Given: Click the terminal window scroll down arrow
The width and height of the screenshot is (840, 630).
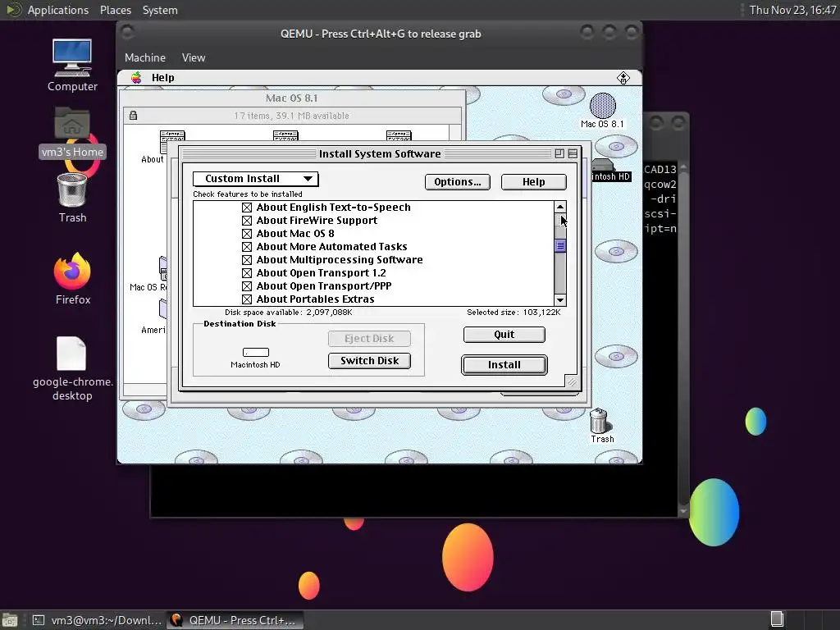Looking at the screenshot, I should pos(683,511).
